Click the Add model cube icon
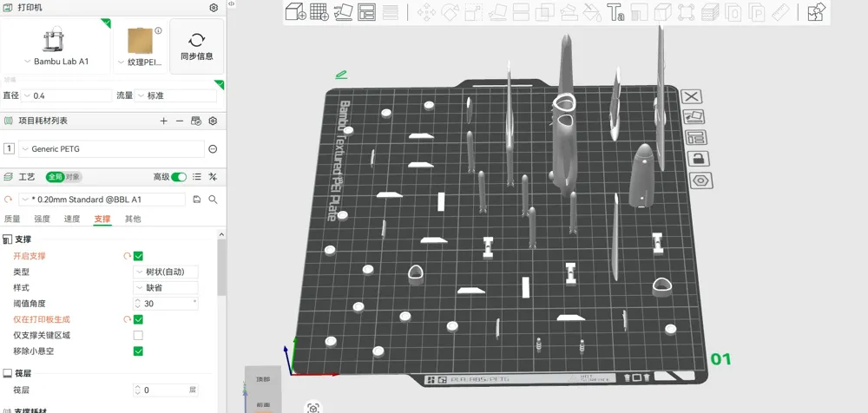This screenshot has height=413, width=868. click(296, 11)
